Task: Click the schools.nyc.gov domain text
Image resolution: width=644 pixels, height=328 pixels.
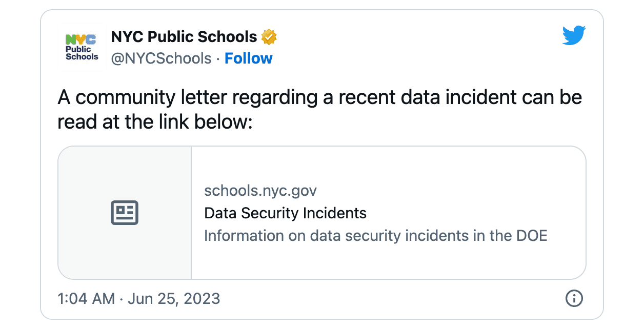Action: click(x=260, y=191)
